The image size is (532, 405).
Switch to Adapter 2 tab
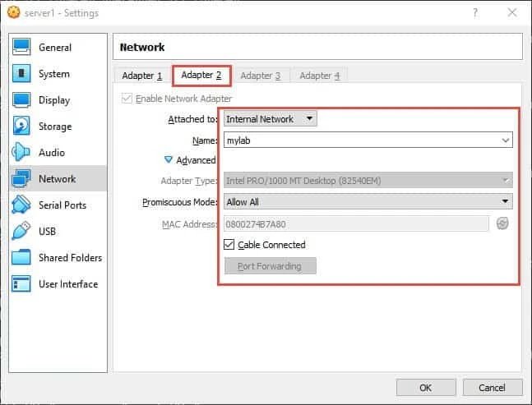pyautogui.click(x=201, y=76)
